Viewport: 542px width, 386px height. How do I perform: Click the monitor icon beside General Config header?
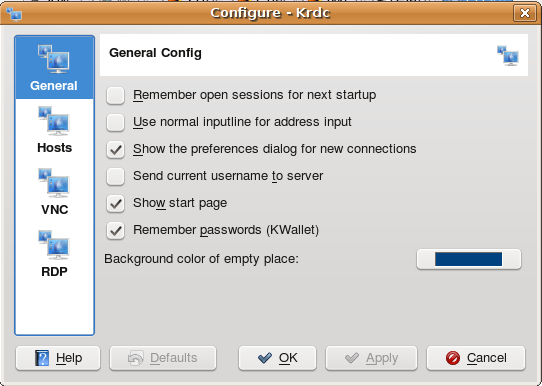click(x=508, y=56)
